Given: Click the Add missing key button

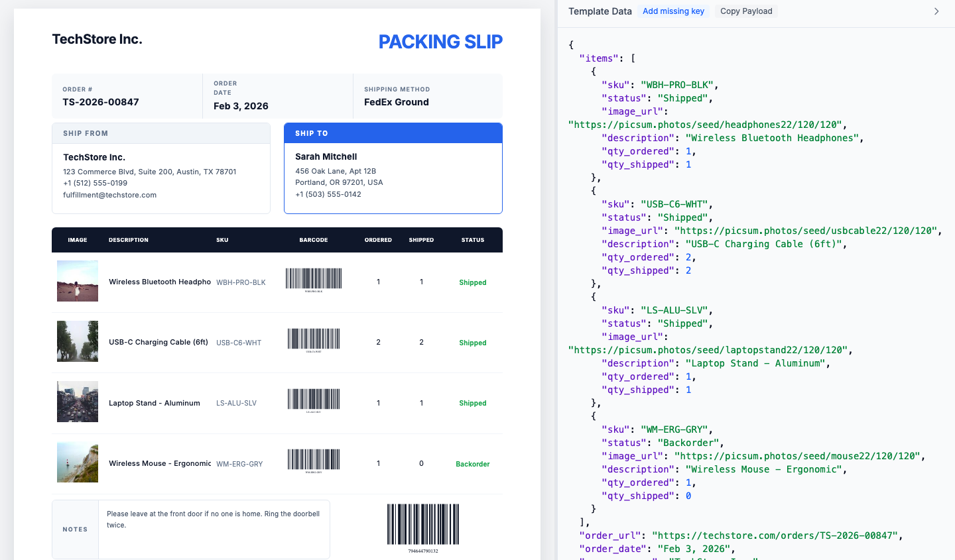Looking at the screenshot, I should [673, 11].
